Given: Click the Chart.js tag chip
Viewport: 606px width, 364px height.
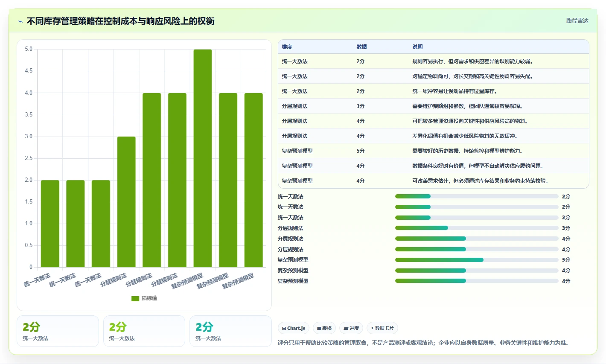Looking at the screenshot, I should [294, 328].
